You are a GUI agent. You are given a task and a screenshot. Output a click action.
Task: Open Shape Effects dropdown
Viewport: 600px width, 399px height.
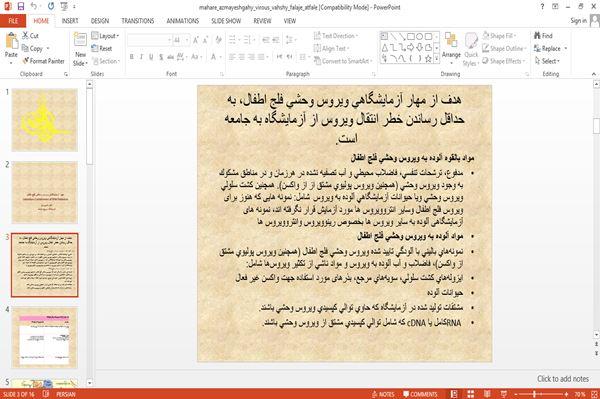504,61
